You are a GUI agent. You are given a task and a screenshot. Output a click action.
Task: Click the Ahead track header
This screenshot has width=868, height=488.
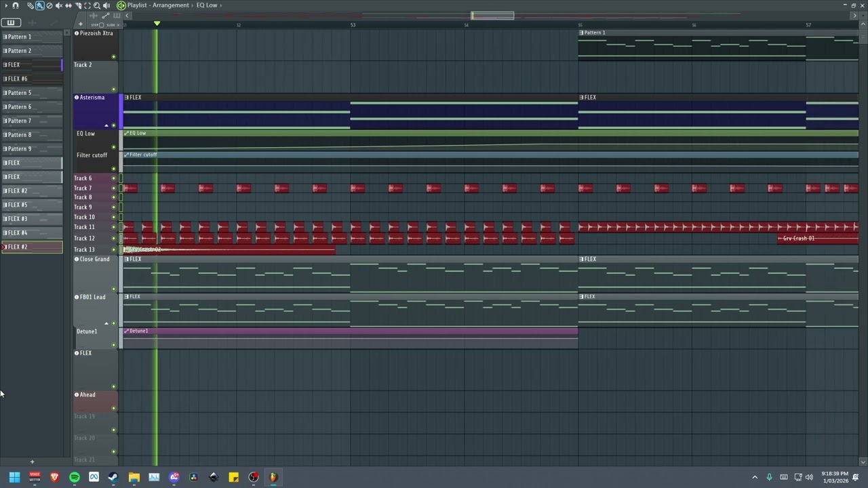point(95,400)
